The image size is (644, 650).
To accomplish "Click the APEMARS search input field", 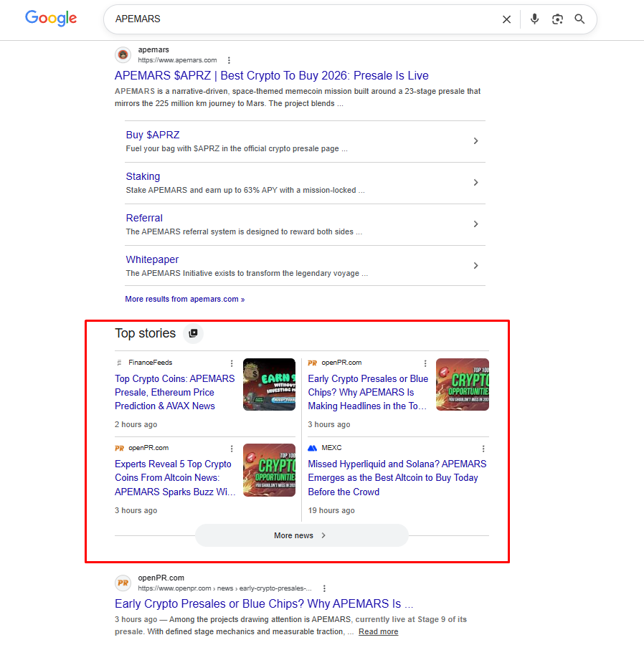I will [303, 19].
